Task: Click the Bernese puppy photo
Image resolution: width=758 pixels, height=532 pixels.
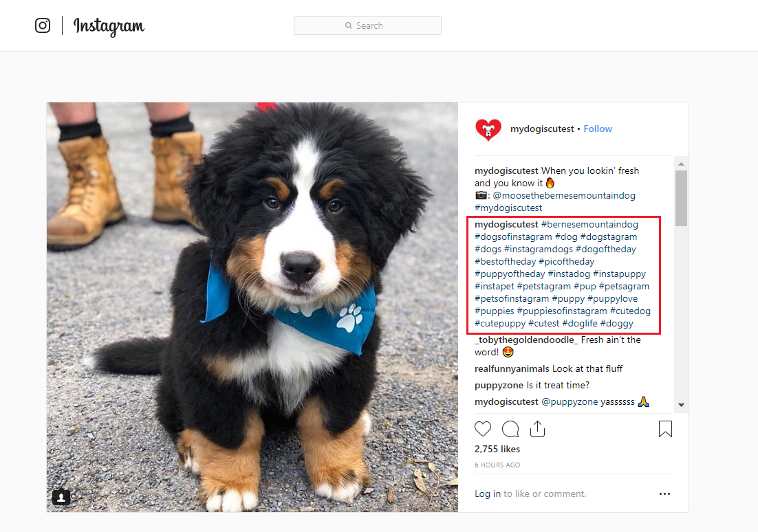Action: click(252, 307)
